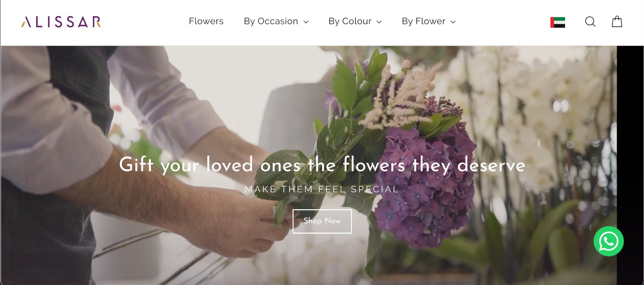Viewport: 644px width, 285px height.
Task: Click the 'Gift your loved ones' headline
Action: click(x=322, y=165)
